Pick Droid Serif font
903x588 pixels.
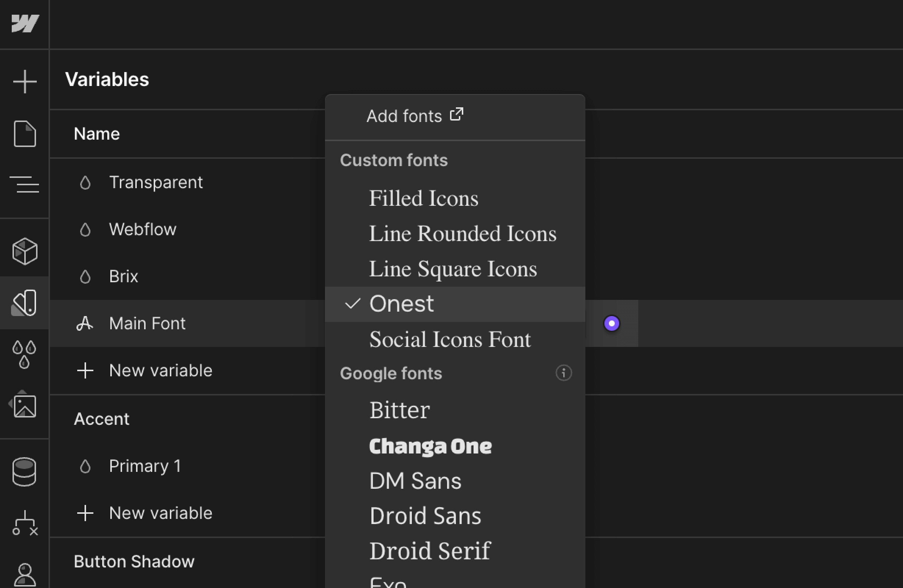point(429,551)
